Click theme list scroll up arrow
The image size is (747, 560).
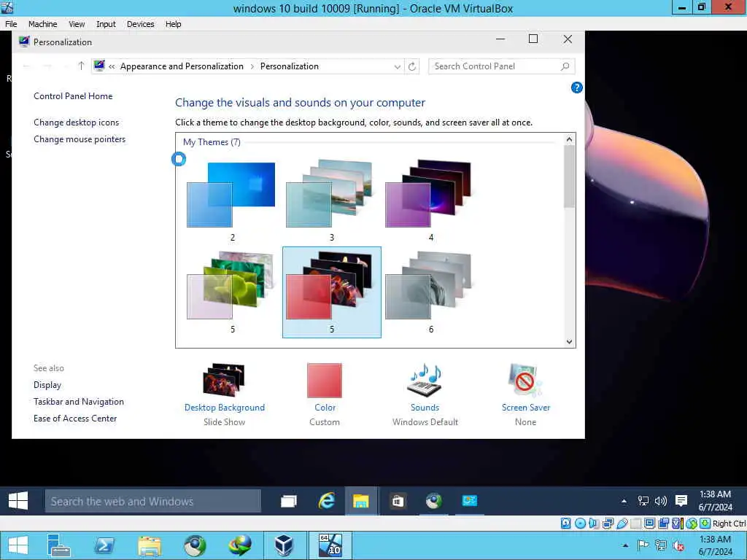pos(569,139)
